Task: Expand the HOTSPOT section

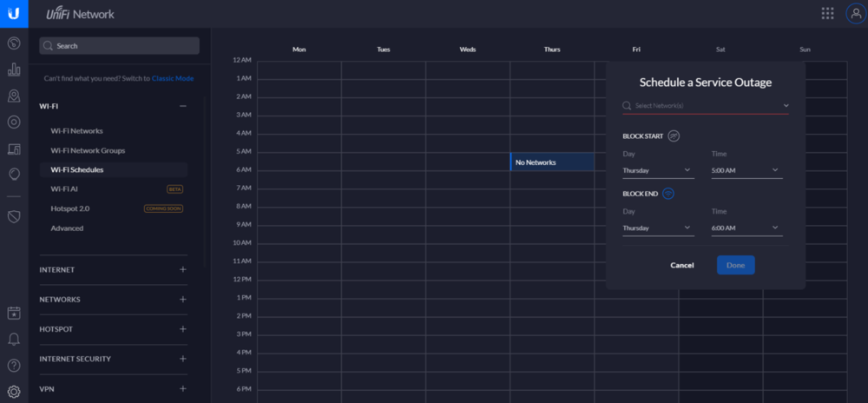Action: tap(183, 329)
